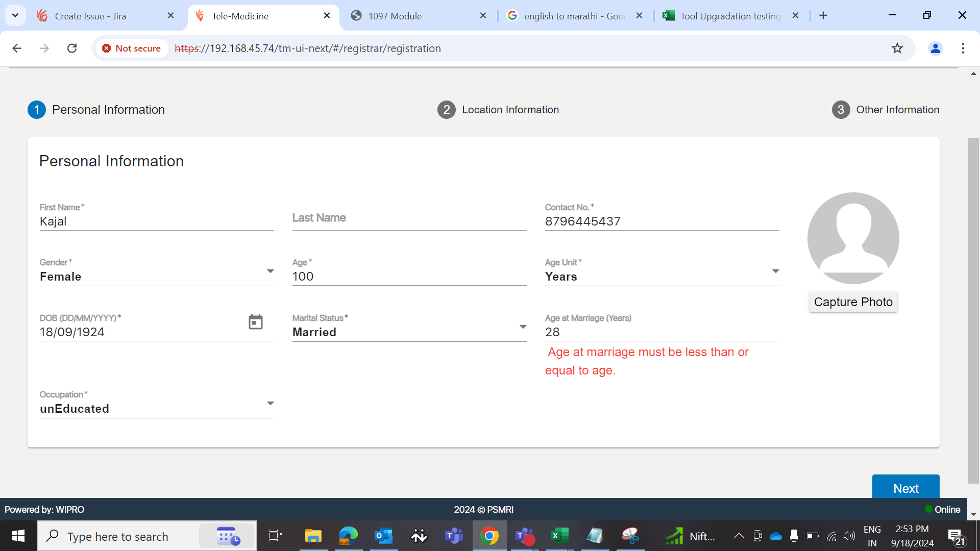
Task: Click the browser address bar URL
Action: pyautogui.click(x=307, y=48)
